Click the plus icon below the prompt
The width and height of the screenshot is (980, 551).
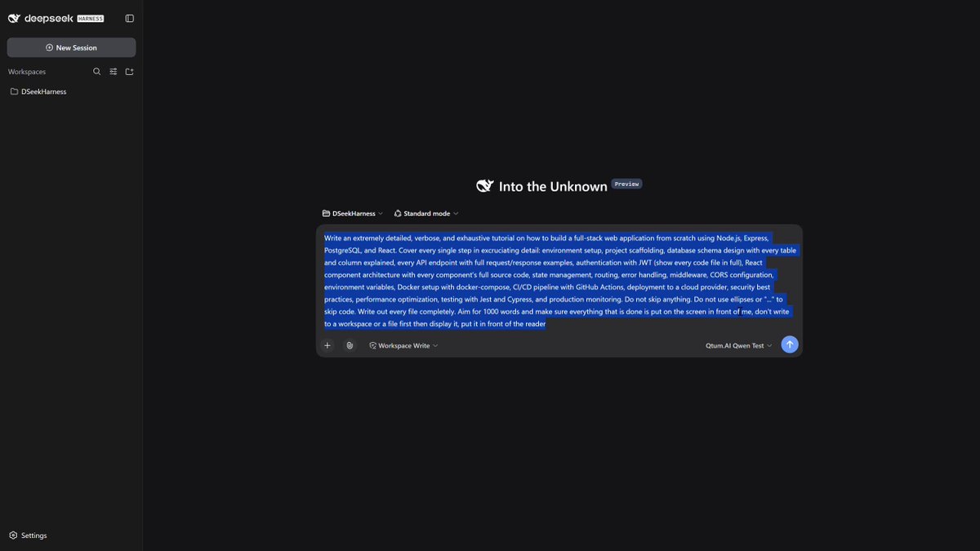point(327,345)
